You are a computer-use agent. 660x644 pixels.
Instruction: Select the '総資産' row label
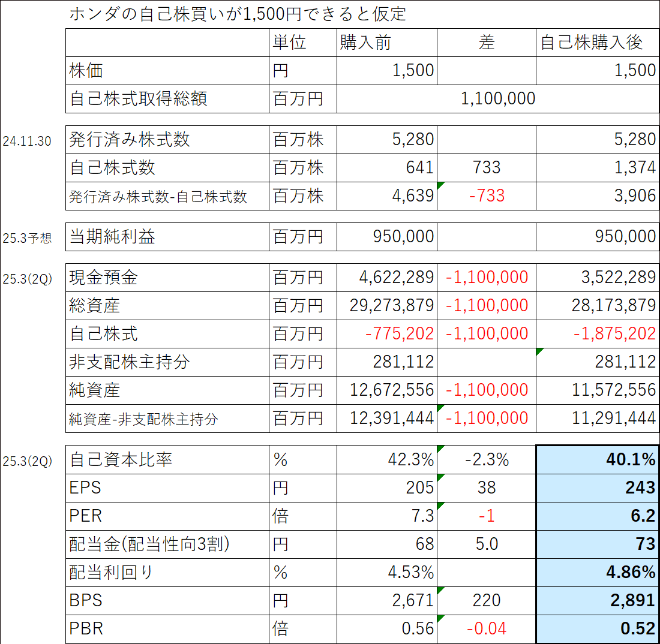94,306
